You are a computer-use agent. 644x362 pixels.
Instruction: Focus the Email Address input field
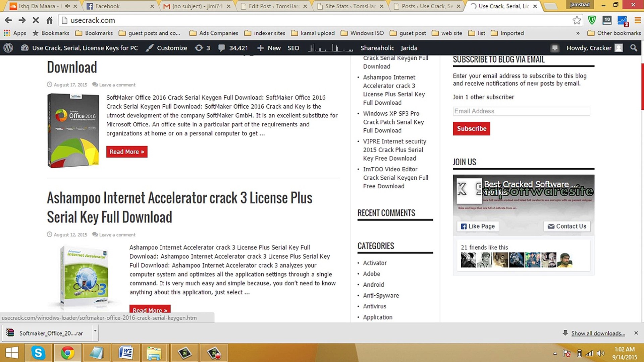pyautogui.click(x=521, y=111)
